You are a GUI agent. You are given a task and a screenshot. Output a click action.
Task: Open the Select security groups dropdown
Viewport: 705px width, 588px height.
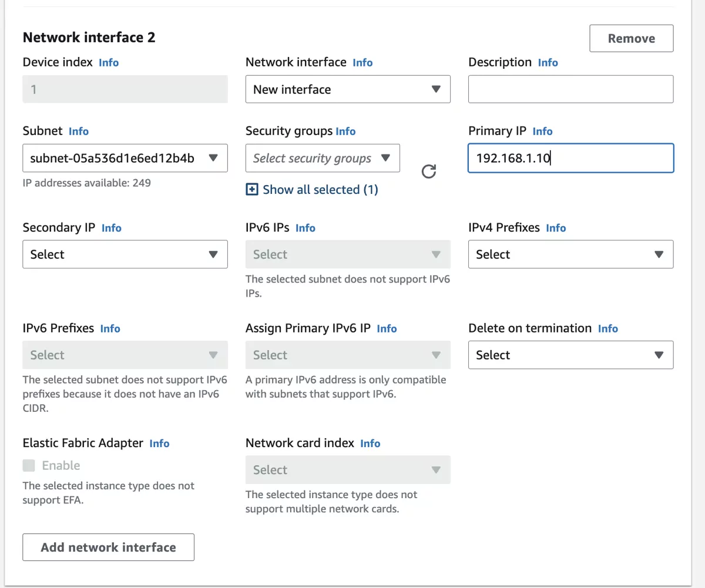(322, 158)
